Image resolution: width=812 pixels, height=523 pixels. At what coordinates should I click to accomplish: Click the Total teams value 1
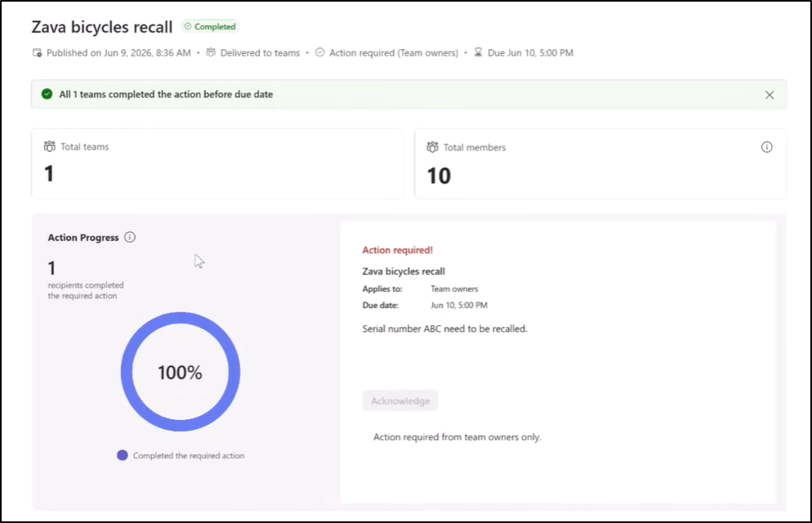[x=49, y=173]
